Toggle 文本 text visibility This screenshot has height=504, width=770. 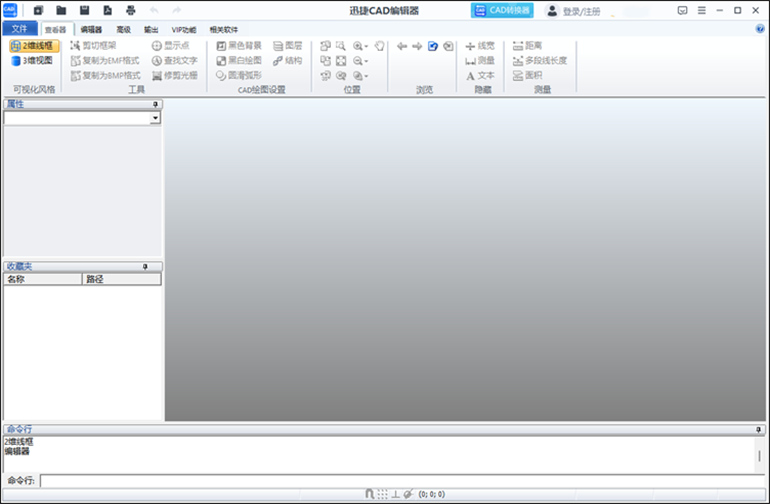(x=480, y=75)
